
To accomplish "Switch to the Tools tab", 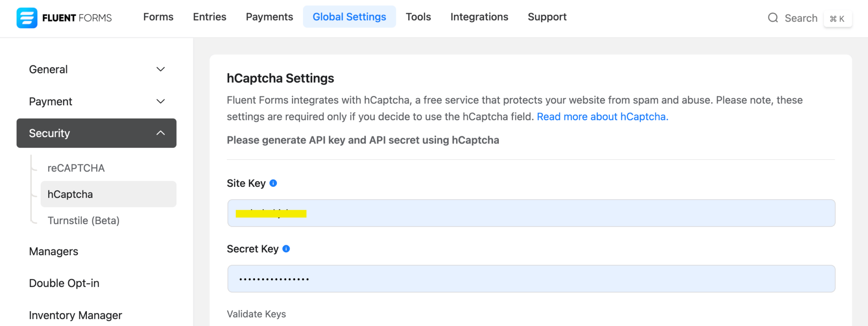I will [418, 17].
